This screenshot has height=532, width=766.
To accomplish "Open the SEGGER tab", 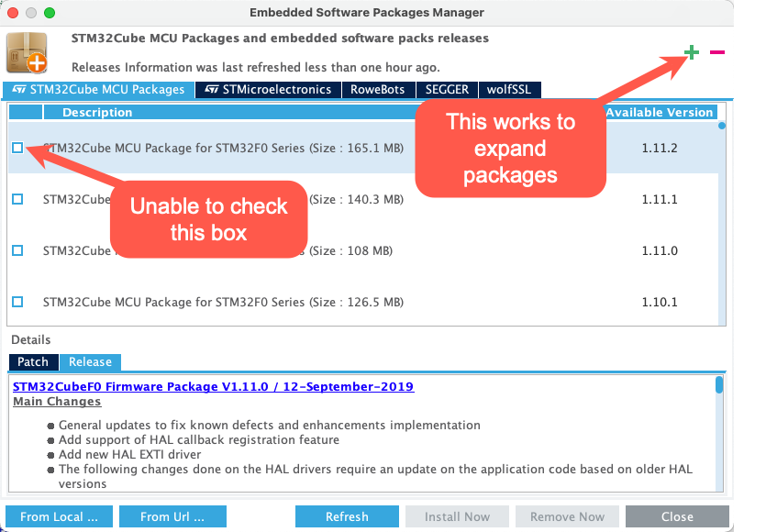I will (447, 89).
